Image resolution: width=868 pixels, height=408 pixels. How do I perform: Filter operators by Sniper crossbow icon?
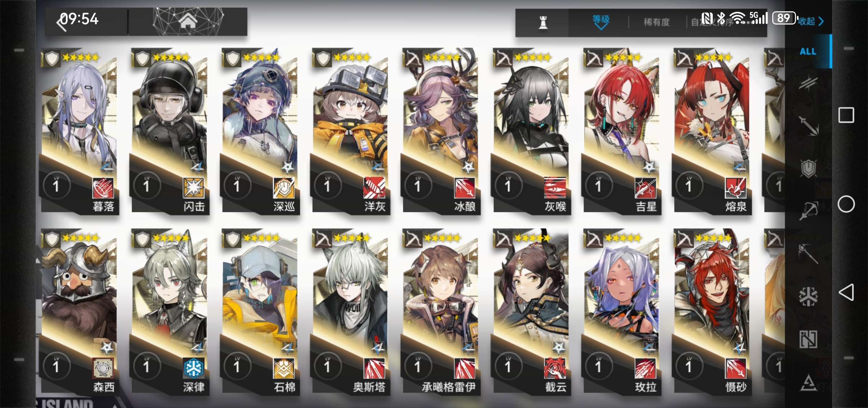(x=808, y=211)
